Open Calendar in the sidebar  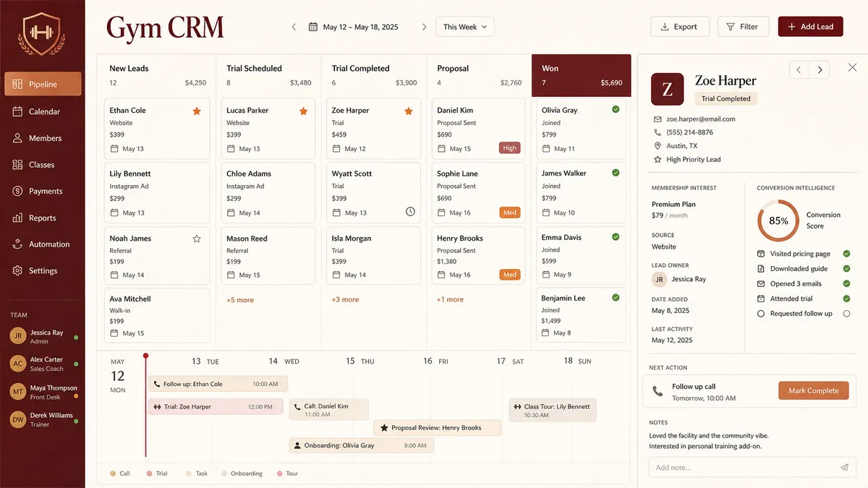pos(43,111)
